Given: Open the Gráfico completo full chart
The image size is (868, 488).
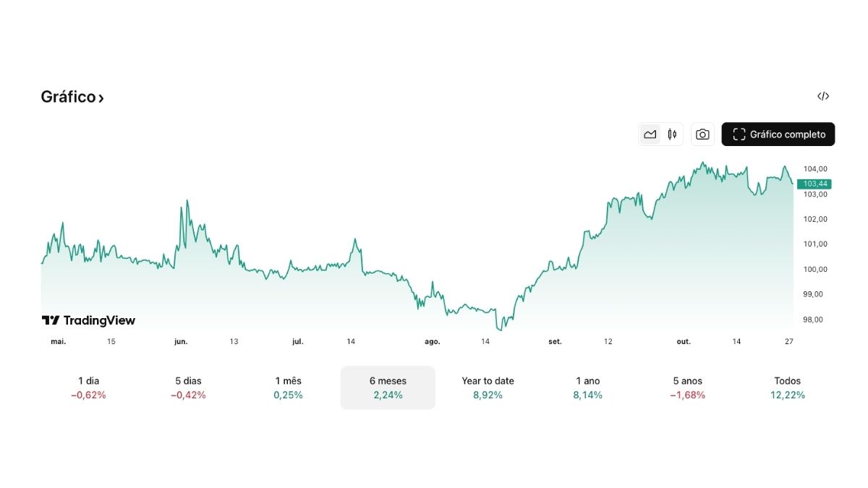Looking at the screenshot, I should click(x=778, y=134).
